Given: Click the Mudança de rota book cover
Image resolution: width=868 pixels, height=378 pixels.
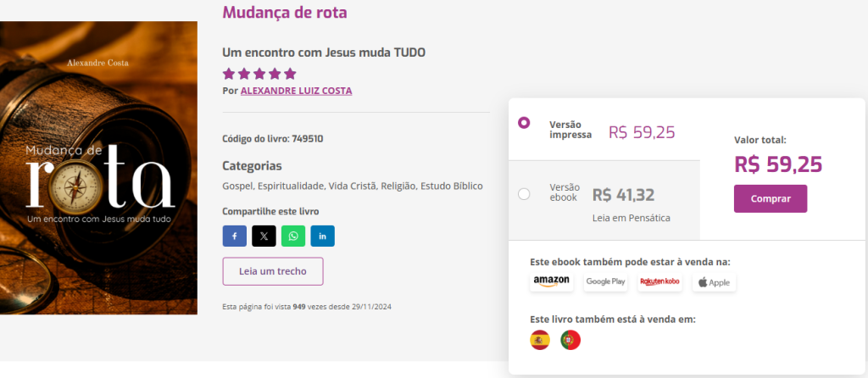Looking at the screenshot, I should (x=98, y=168).
